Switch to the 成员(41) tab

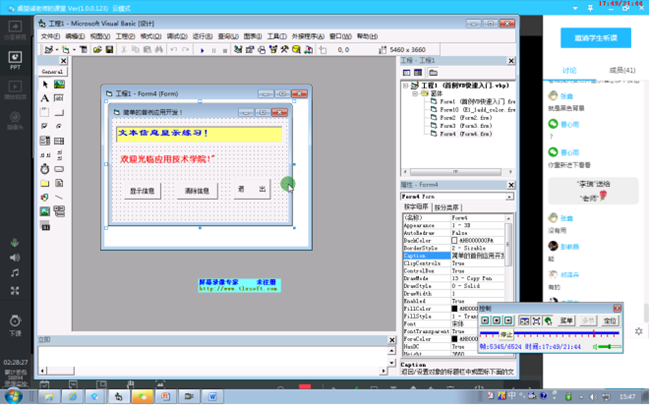point(622,71)
